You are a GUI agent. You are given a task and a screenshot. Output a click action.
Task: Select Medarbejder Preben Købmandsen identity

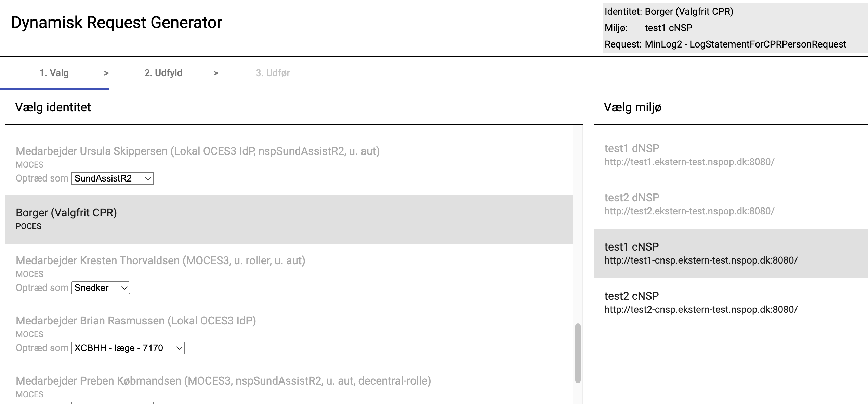coord(223,381)
